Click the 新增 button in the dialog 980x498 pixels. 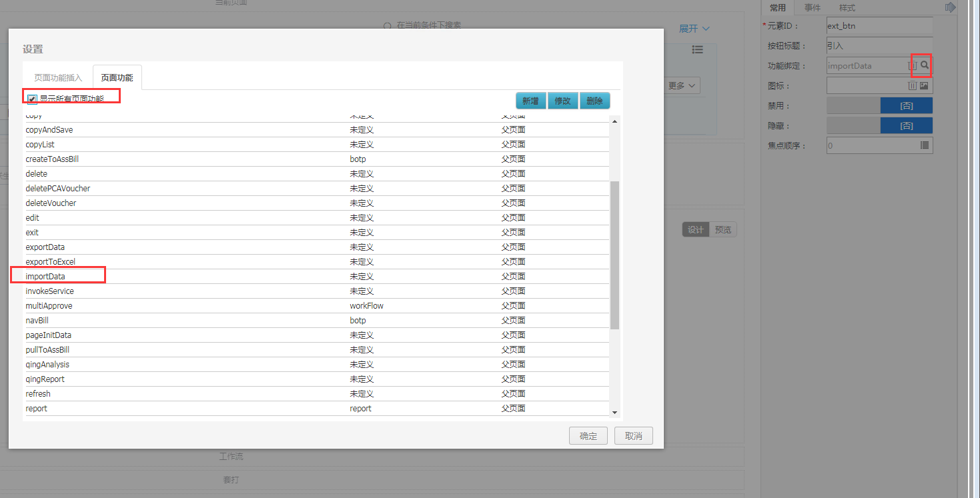[530, 100]
